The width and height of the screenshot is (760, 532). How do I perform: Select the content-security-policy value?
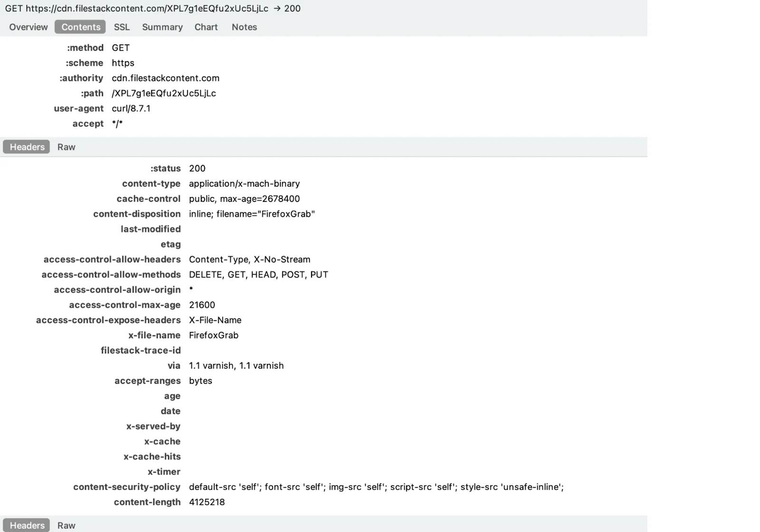376,487
